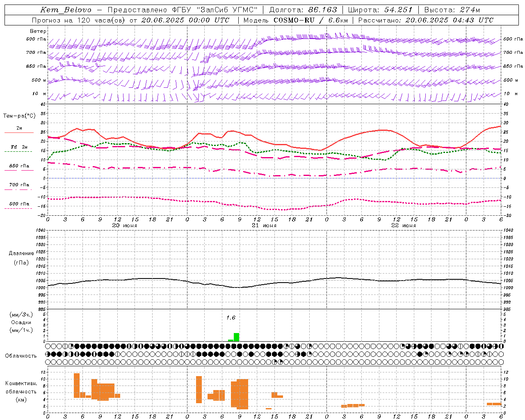Click the low orange convective bar at the chart's right end
This screenshot has width=525, height=420.
pos(494,404)
